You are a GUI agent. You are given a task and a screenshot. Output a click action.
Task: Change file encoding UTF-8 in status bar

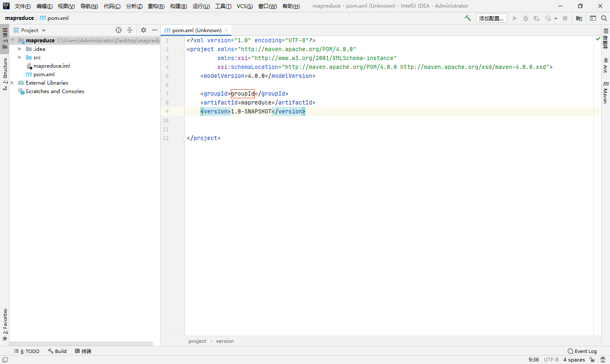(x=551, y=359)
